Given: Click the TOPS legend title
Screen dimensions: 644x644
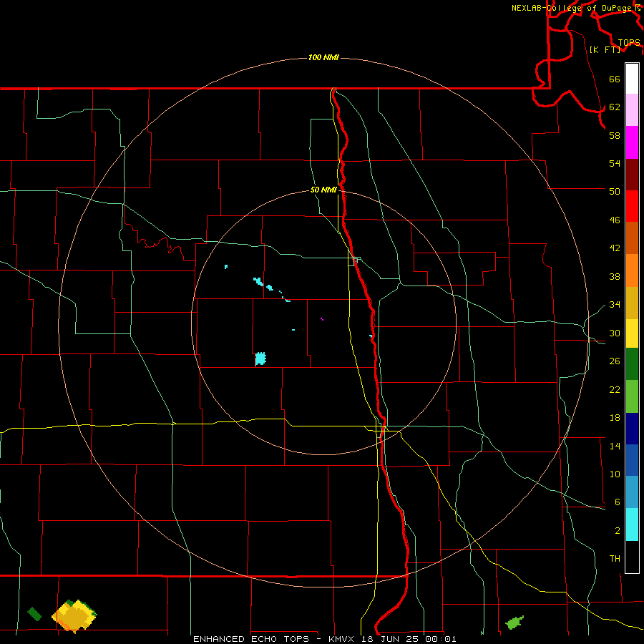Looking at the screenshot, I should pyautogui.click(x=629, y=43).
